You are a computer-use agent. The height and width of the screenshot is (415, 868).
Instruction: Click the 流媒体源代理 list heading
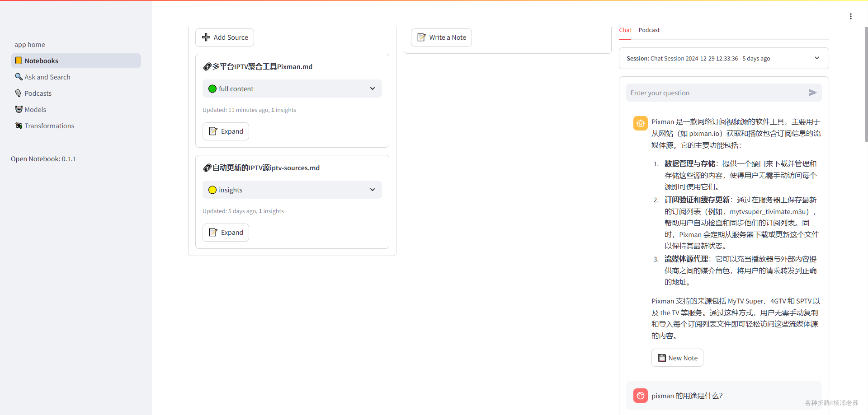tap(686, 259)
